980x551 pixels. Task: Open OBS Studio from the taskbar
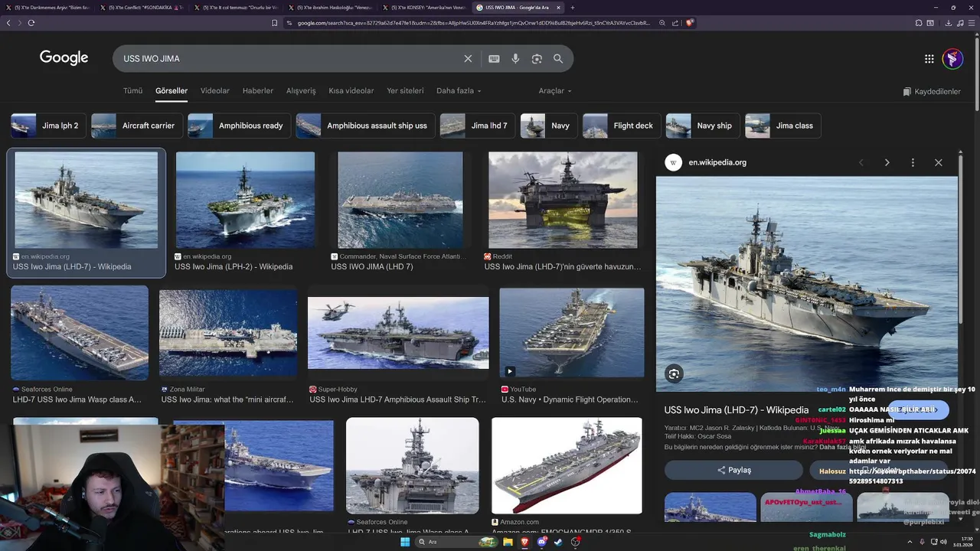tap(576, 542)
